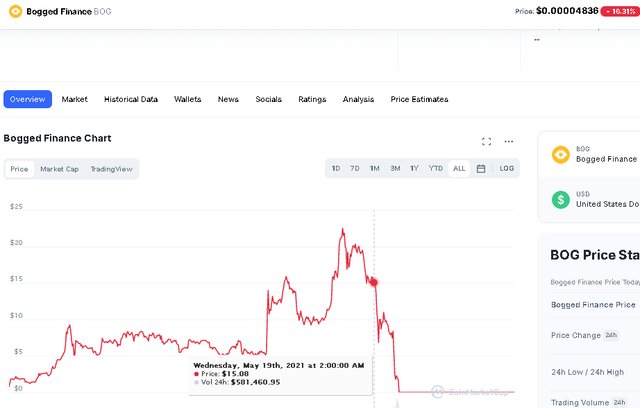Open the Market tab

point(74,99)
